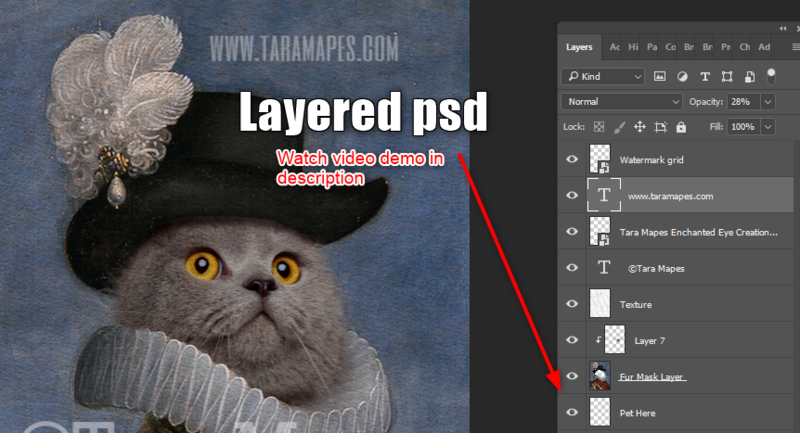
Task: Click the Fill 100% value field
Action: [744, 126]
